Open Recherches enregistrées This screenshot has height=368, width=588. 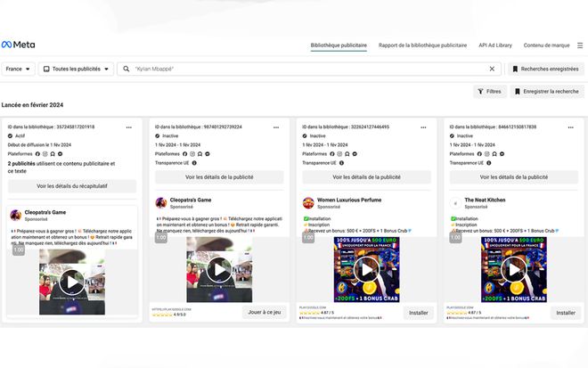point(546,69)
